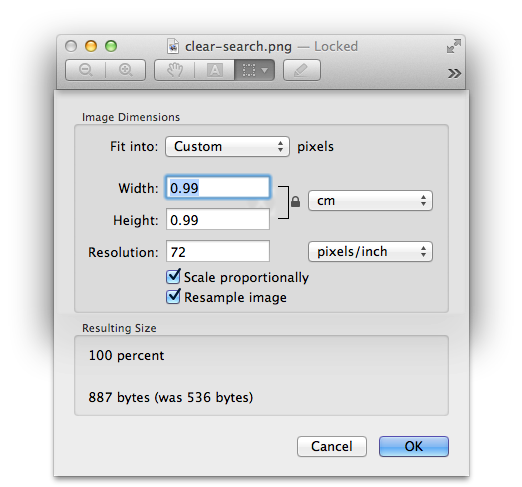This screenshot has height=487, width=522.
Task: Open the cm units dropdown
Action: click(x=370, y=201)
